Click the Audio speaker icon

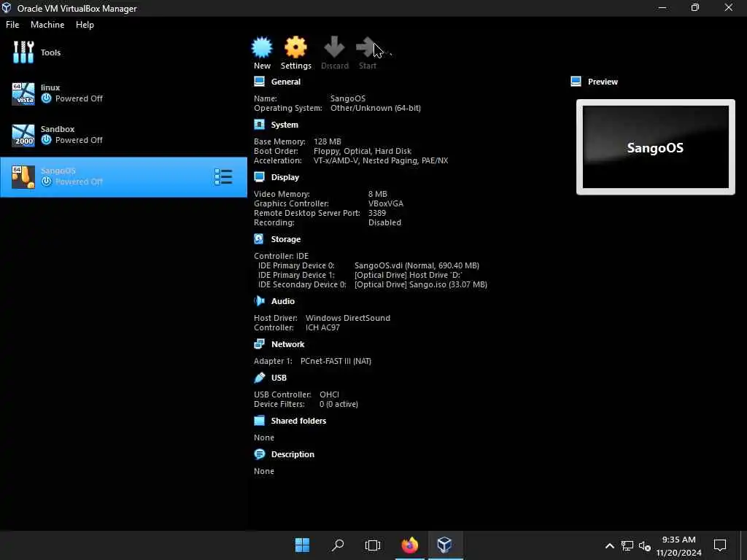pyautogui.click(x=259, y=300)
